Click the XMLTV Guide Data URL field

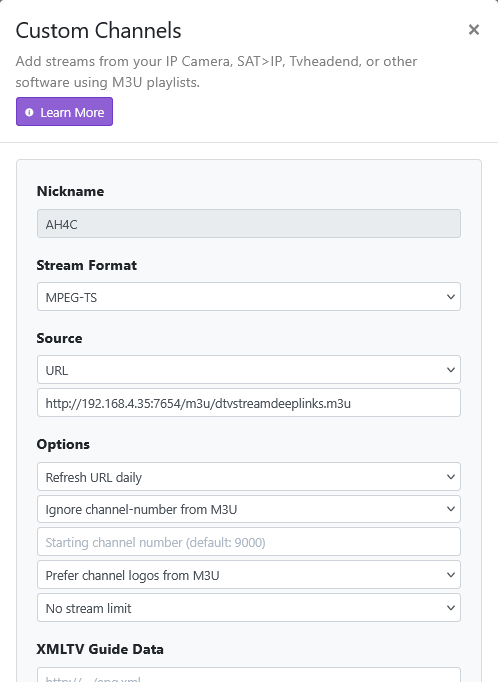[x=249, y=675]
